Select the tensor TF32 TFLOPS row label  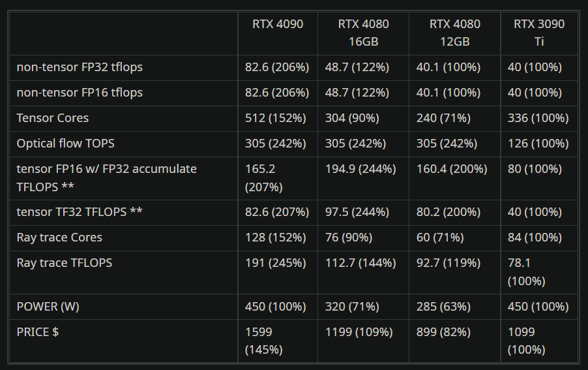coord(80,212)
